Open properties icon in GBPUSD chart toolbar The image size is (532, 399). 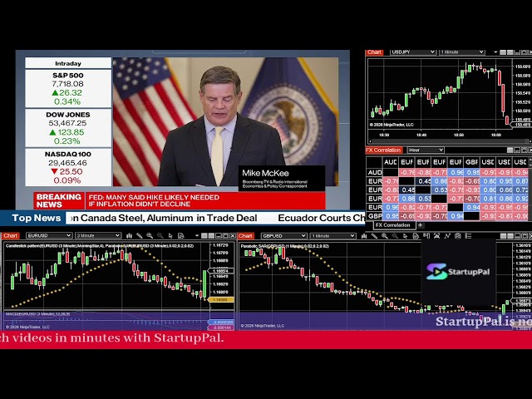coord(458,236)
